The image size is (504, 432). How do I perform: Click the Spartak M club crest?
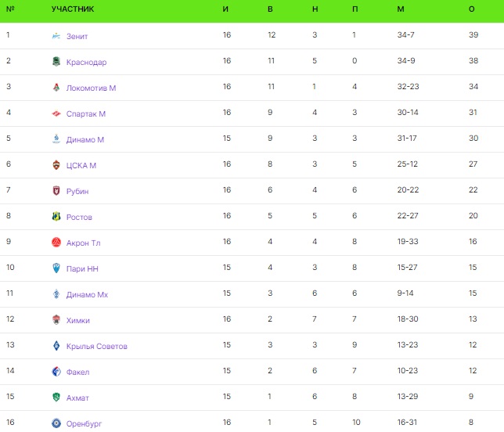(56, 113)
